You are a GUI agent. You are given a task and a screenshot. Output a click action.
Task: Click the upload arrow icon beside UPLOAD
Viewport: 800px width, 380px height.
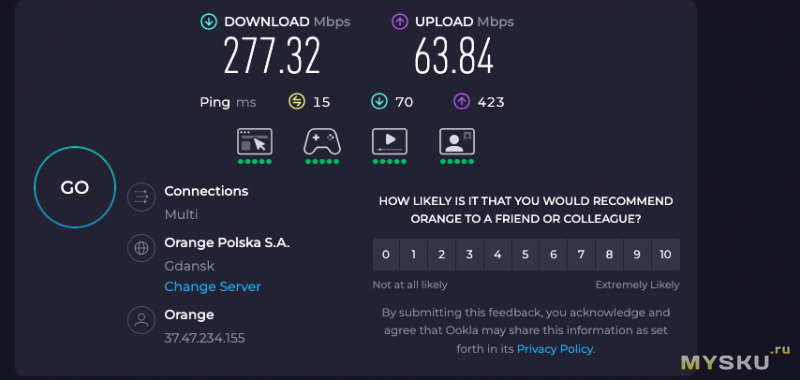399,22
